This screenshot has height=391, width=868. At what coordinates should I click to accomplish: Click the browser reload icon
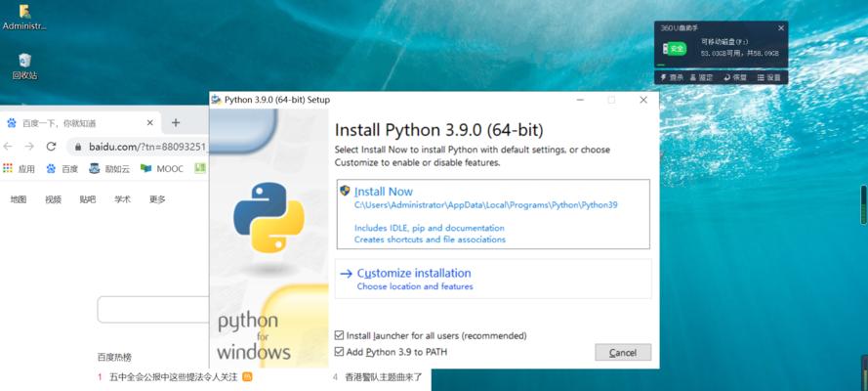(x=51, y=147)
